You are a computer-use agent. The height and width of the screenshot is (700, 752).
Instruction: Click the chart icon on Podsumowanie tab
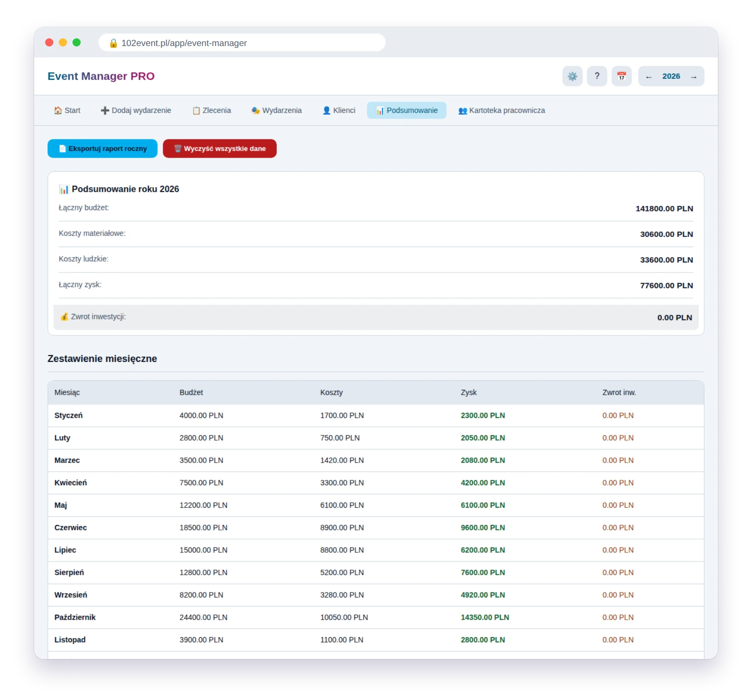click(380, 110)
